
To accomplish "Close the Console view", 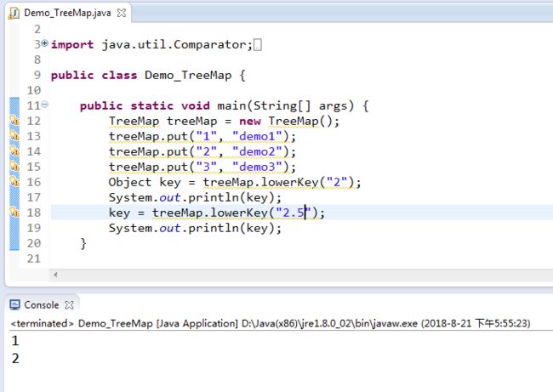I will pyautogui.click(x=70, y=305).
